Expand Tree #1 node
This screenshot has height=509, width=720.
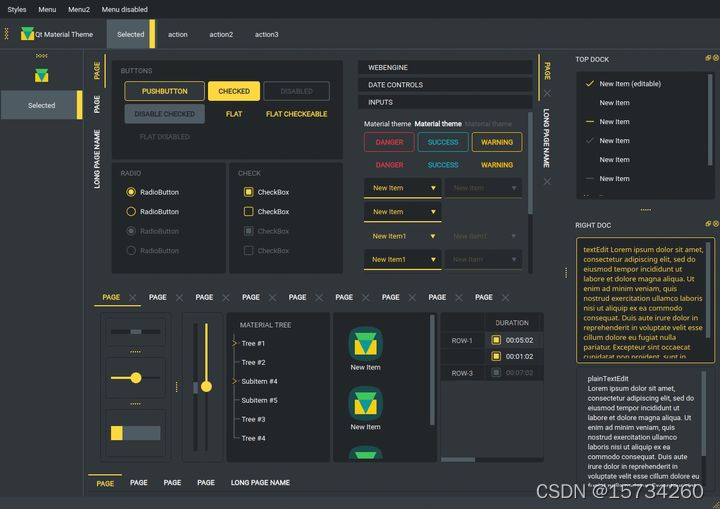tap(234, 343)
